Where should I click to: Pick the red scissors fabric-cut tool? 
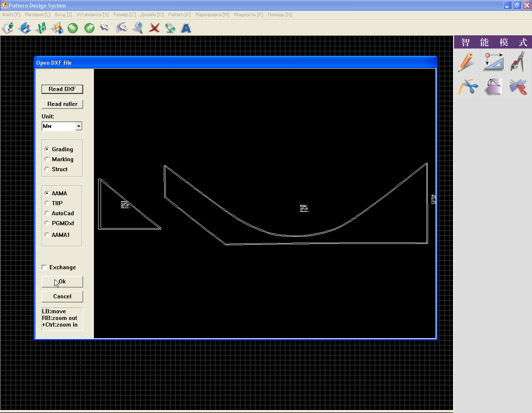[518, 87]
